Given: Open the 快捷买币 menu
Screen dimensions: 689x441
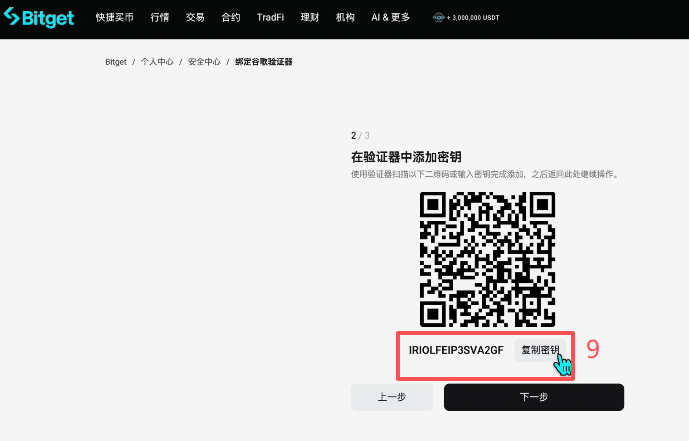Looking at the screenshot, I should 114,18.
